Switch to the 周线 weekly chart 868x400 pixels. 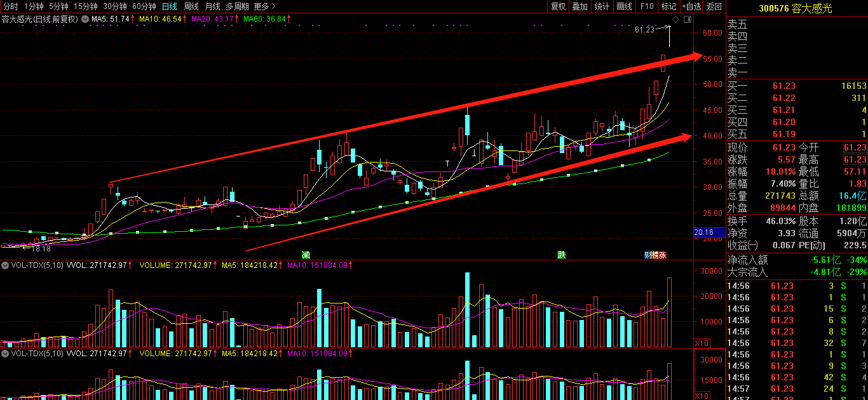pyautogui.click(x=191, y=6)
